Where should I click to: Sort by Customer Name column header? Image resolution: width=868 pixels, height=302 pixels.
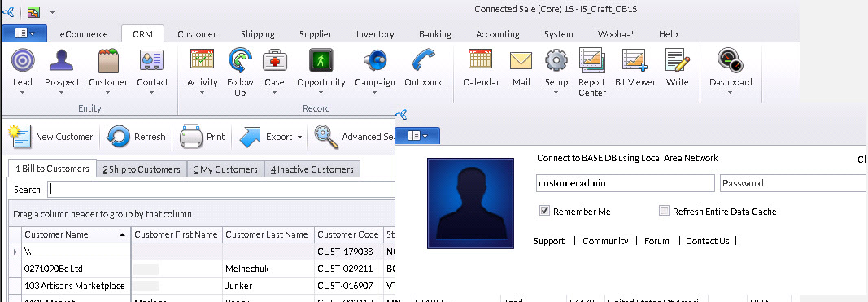[x=76, y=234]
